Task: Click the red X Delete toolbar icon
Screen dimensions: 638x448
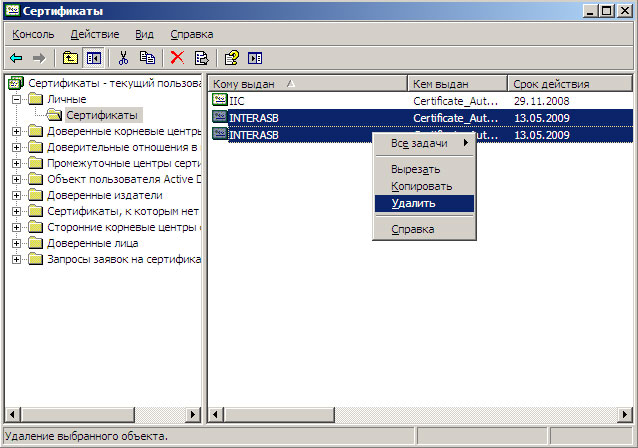Action: [x=177, y=58]
